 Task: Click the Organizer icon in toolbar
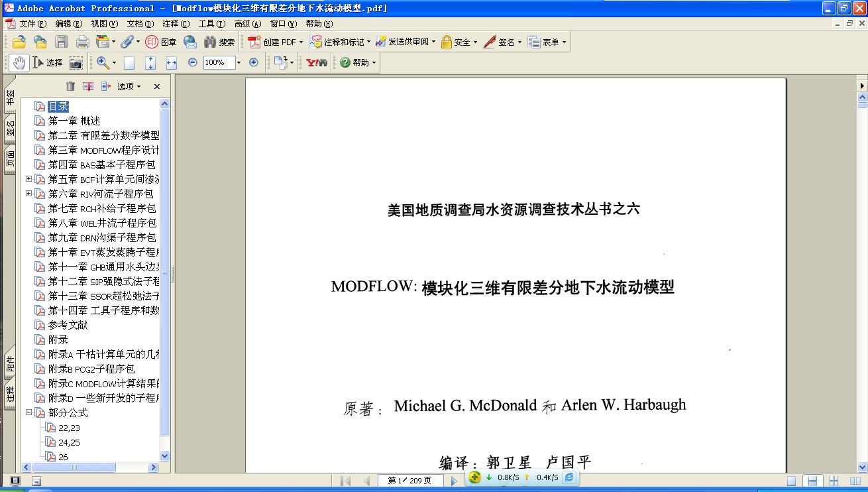point(103,42)
